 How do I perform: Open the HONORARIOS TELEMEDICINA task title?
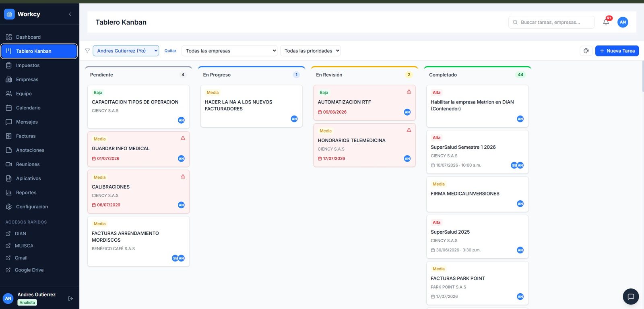point(352,141)
